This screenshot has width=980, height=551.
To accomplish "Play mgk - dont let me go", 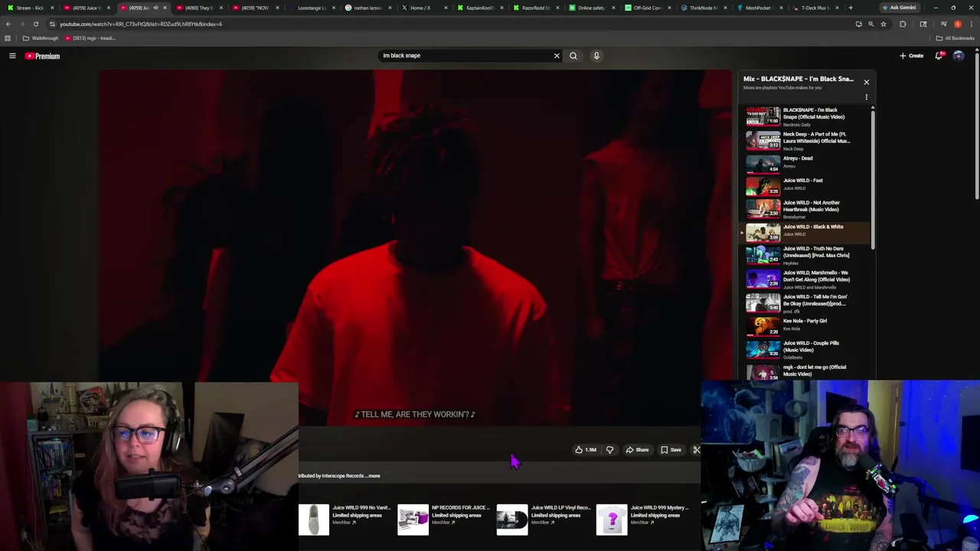I will [x=806, y=371].
